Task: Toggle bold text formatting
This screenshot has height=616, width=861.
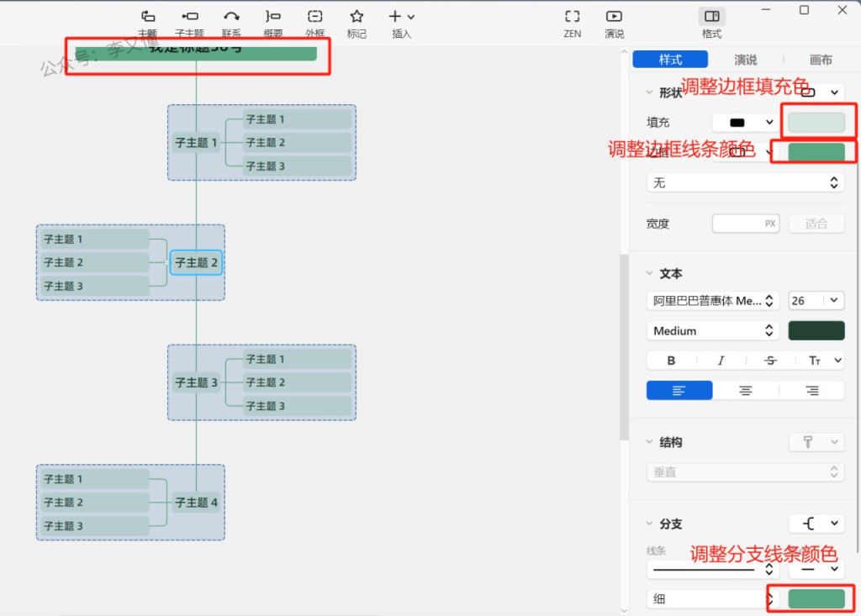Action: pos(671,361)
